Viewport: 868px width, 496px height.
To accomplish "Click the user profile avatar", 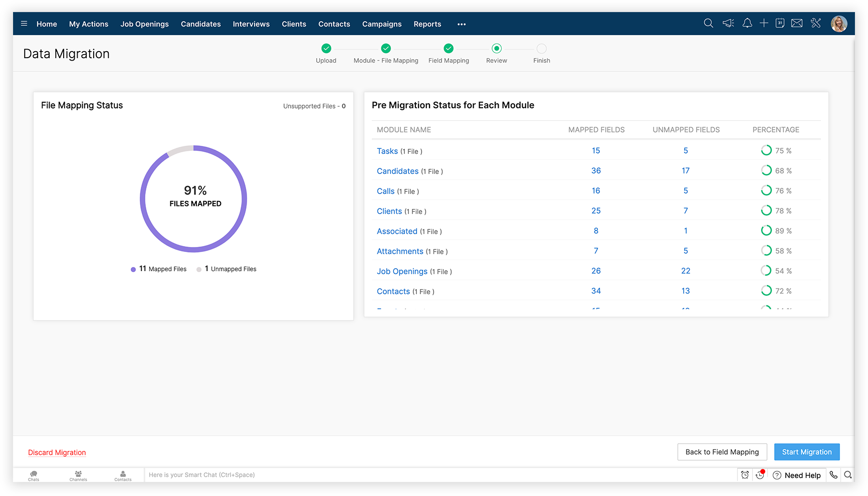I will (839, 24).
